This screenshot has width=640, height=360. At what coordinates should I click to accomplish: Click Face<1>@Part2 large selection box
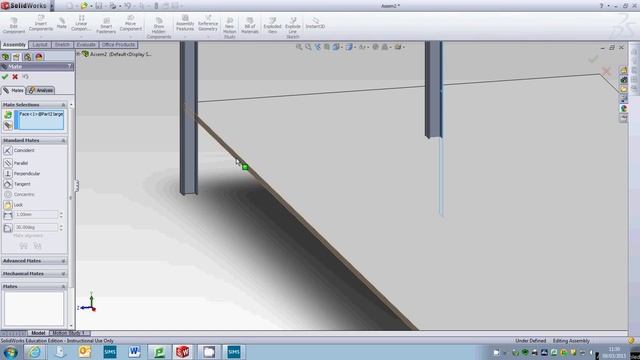39,120
